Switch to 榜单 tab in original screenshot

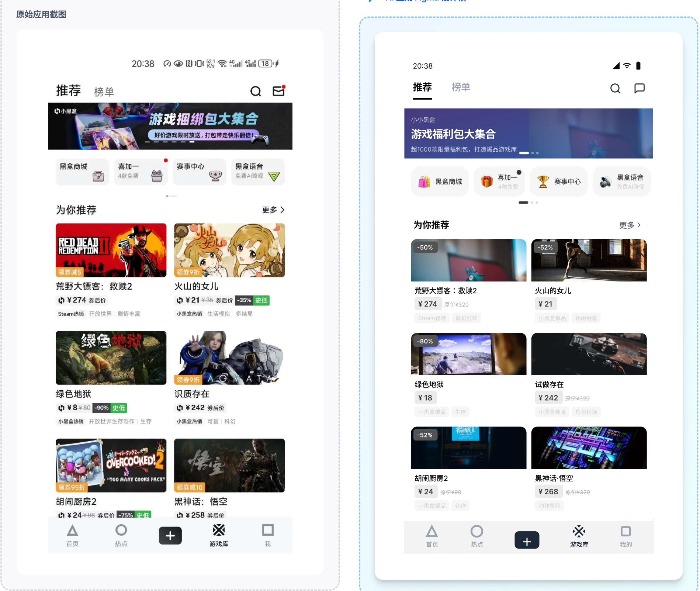pyautogui.click(x=104, y=92)
